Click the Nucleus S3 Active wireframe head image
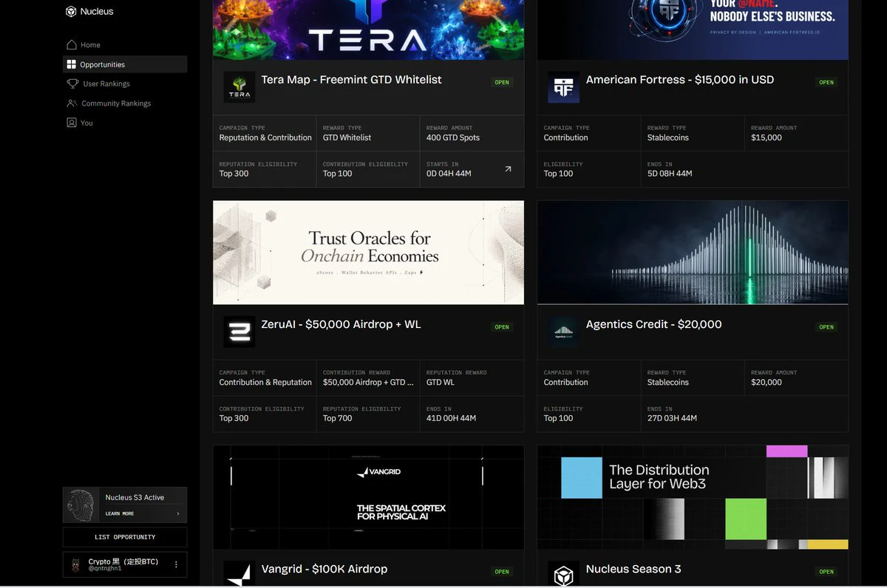The width and height of the screenshot is (887, 588). (81, 505)
